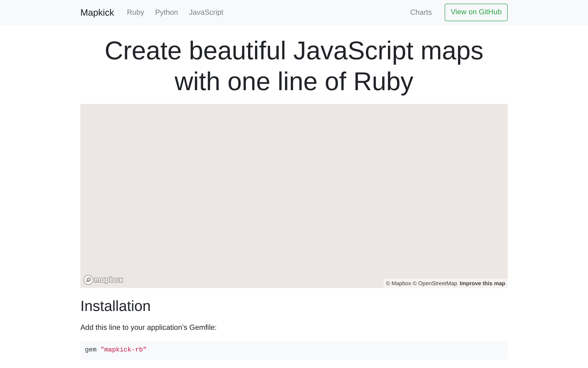Open the JavaScript nav tab
This screenshot has height=368, width=588.
click(206, 12)
